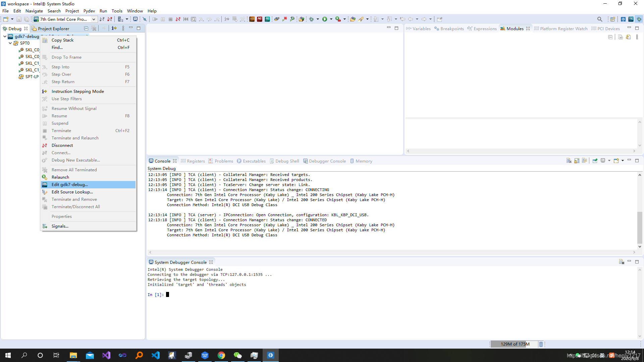This screenshot has height=362, width=644.
Task: Open the Run launch dropdown arrow
Action: (x=331, y=19)
